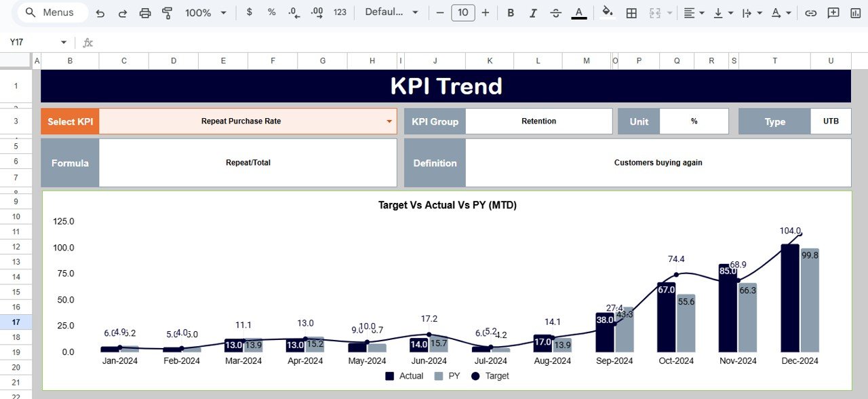Open the text color picker
This screenshot has height=399, width=868.
(578, 12)
